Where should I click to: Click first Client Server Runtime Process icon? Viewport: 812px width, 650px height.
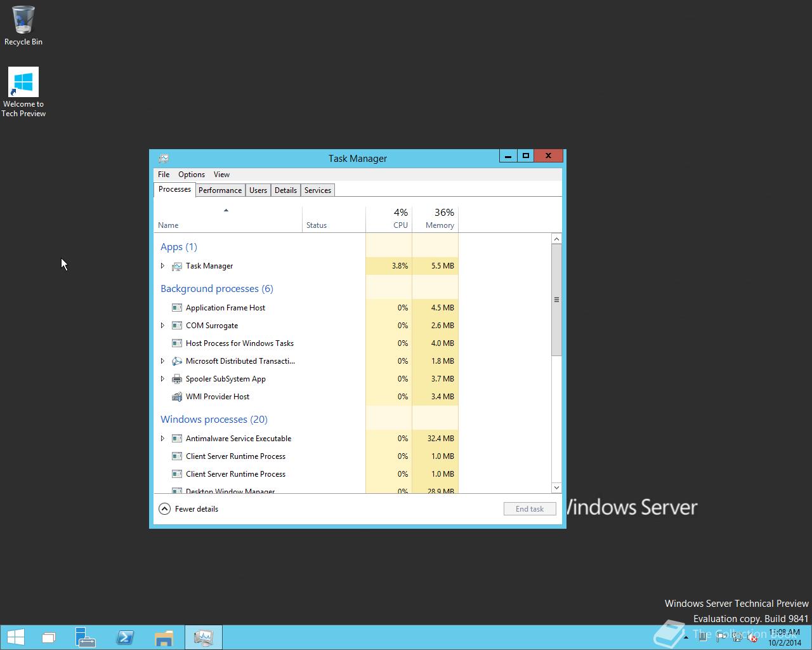pyautogui.click(x=177, y=456)
